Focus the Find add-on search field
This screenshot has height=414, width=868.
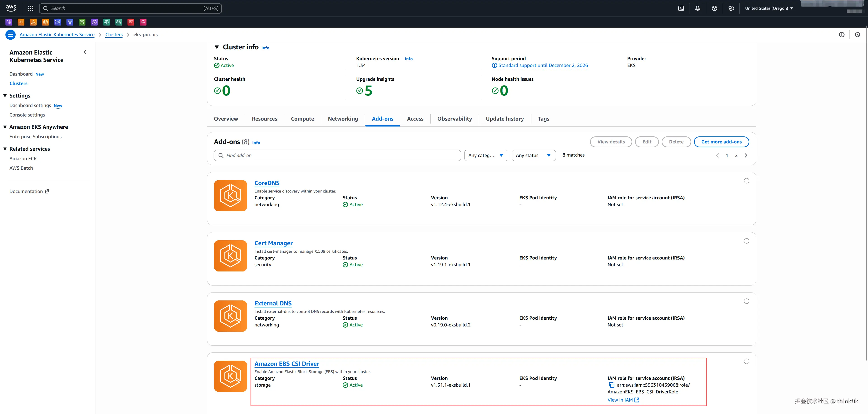(x=337, y=155)
